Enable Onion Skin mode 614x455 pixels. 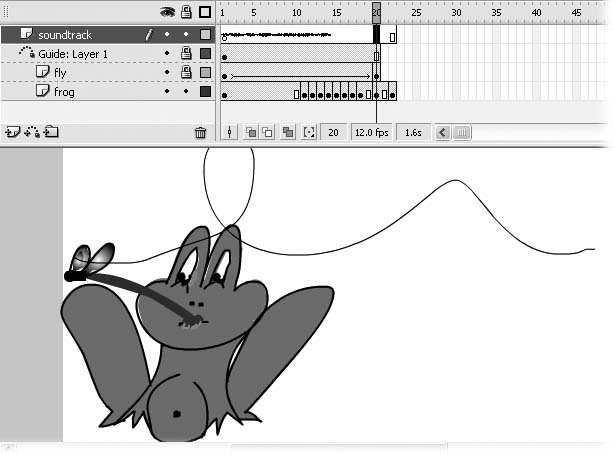click(x=252, y=132)
